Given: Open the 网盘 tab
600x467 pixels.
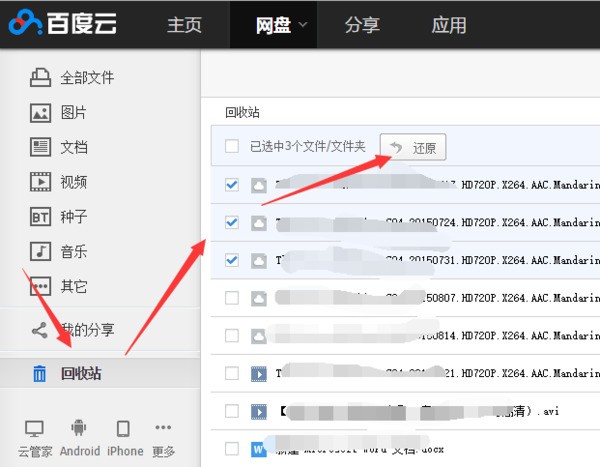Looking at the screenshot, I should pos(273,25).
